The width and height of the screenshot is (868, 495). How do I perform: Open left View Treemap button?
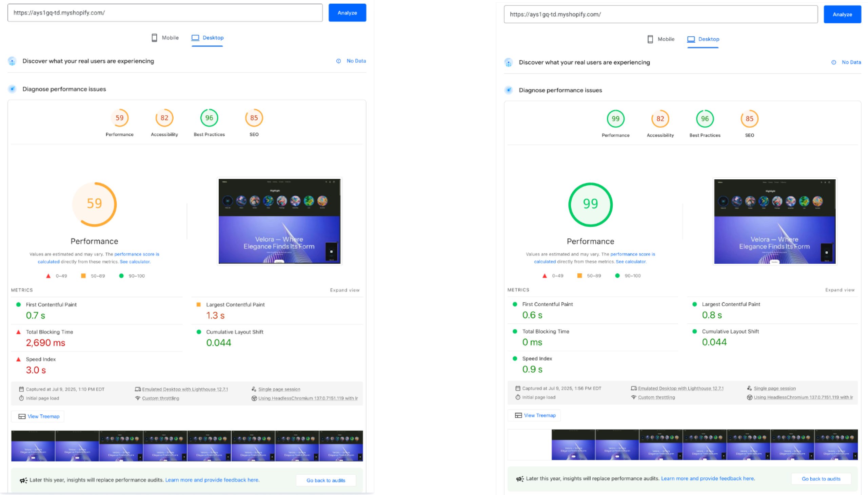tap(38, 416)
